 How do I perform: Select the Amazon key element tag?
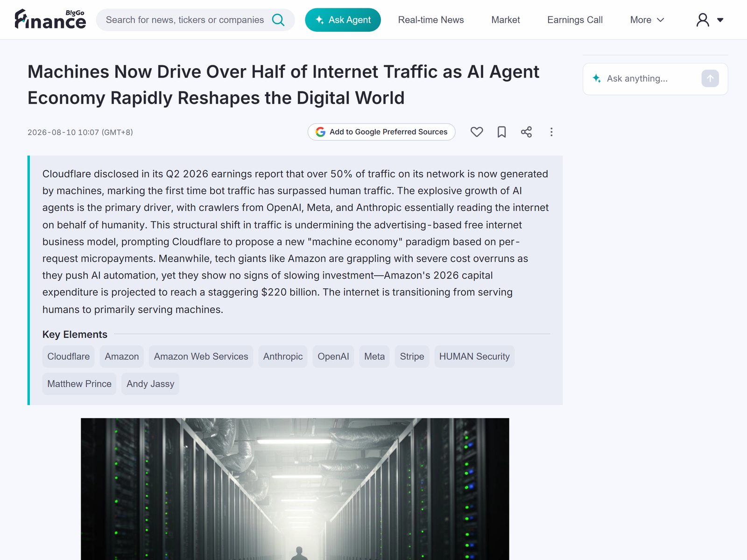[x=122, y=357]
